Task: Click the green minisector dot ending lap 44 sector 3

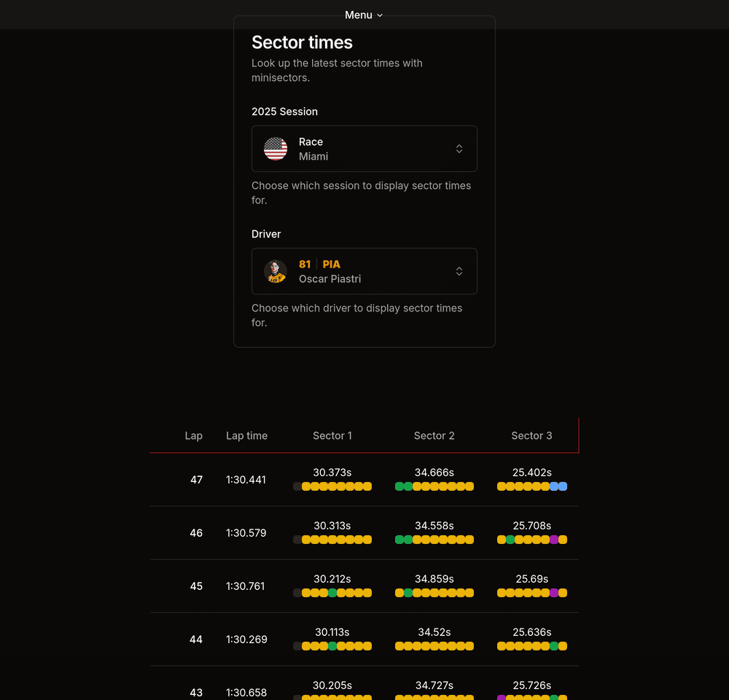Action: [554, 645]
